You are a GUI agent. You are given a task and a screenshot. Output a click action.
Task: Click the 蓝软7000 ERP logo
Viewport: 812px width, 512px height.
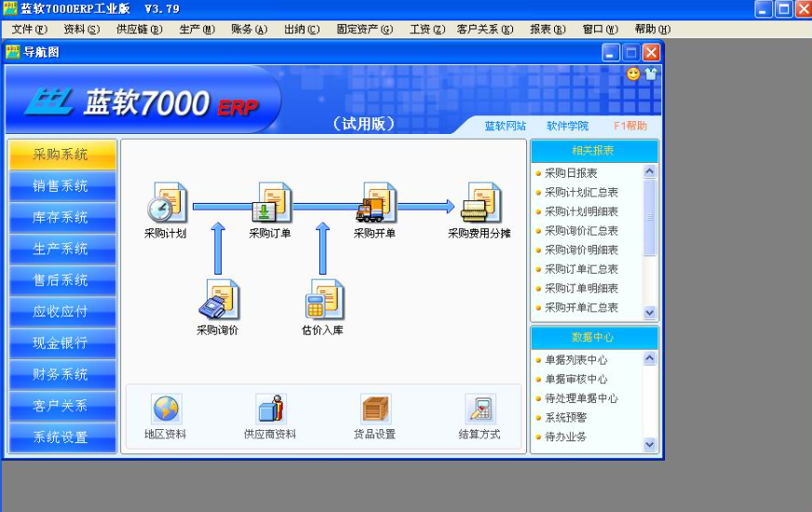point(142,102)
